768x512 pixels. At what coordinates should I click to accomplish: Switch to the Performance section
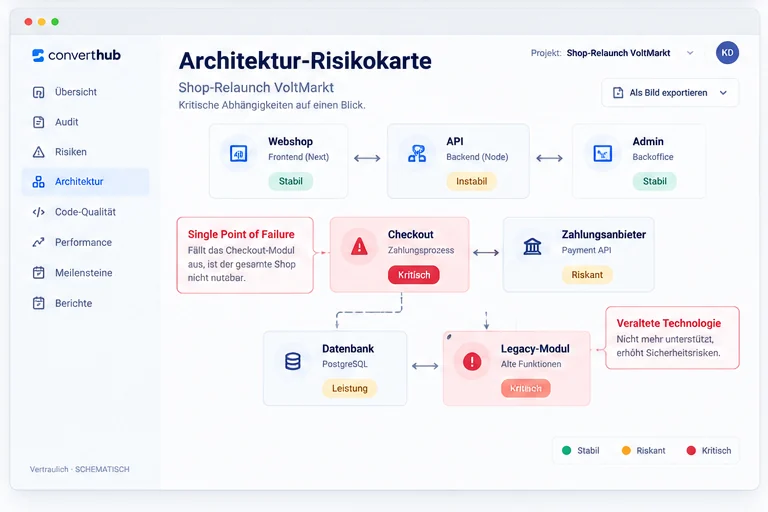86,242
